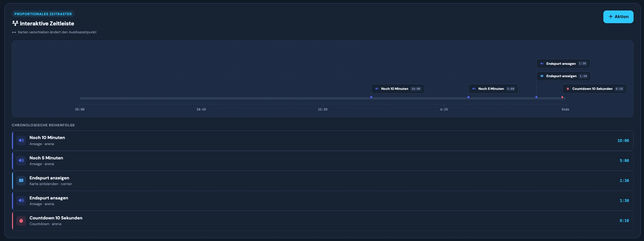644x241 pixels.
Task: Click the timeline icon next to Interaktive Zeitleiste
Action: [x=15, y=23]
